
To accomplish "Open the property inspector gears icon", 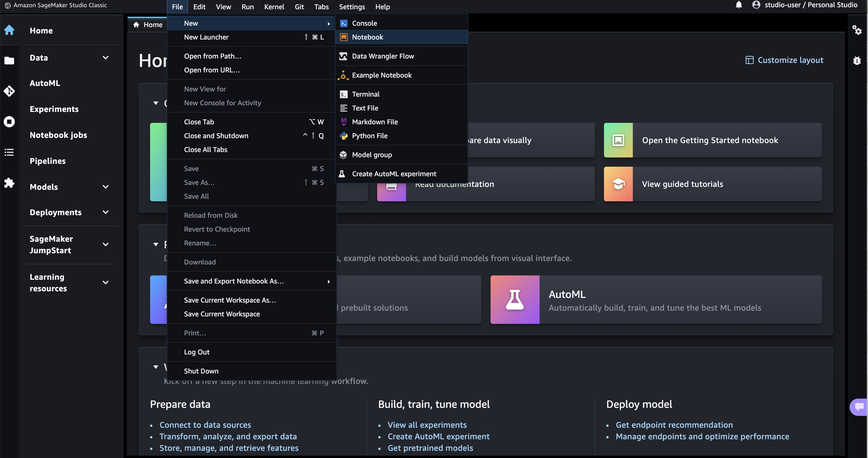I will [x=856, y=30].
